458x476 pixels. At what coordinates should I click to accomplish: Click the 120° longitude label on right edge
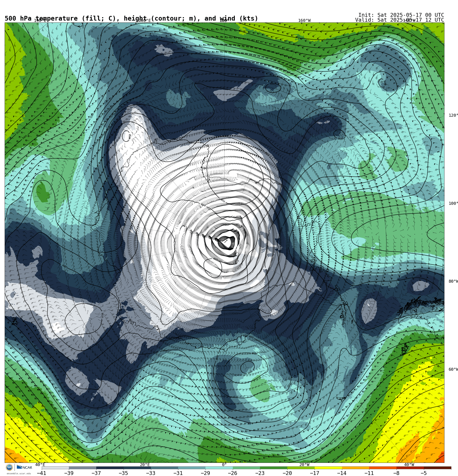[x=453, y=115]
